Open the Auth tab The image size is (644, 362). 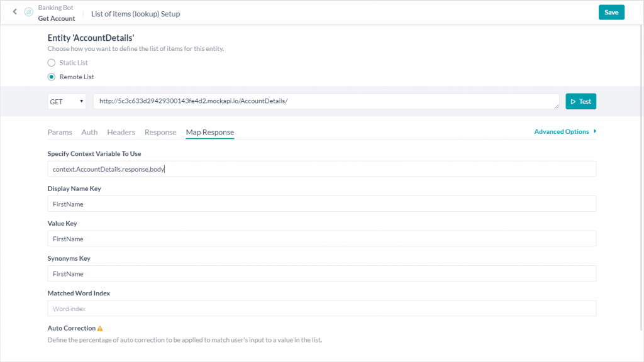tap(89, 133)
